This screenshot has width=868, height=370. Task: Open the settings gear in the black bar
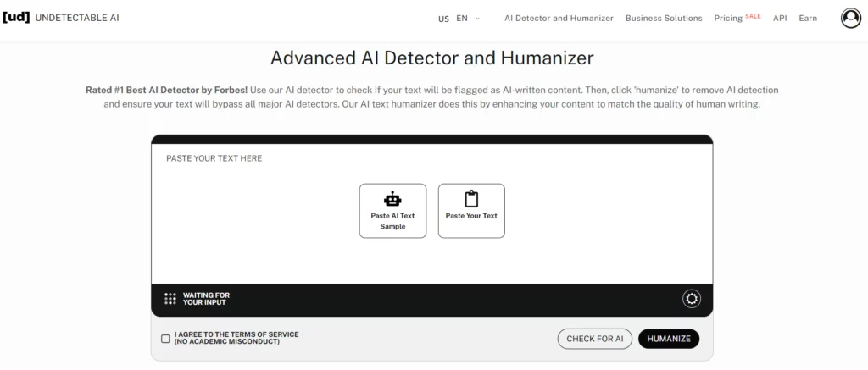(692, 298)
